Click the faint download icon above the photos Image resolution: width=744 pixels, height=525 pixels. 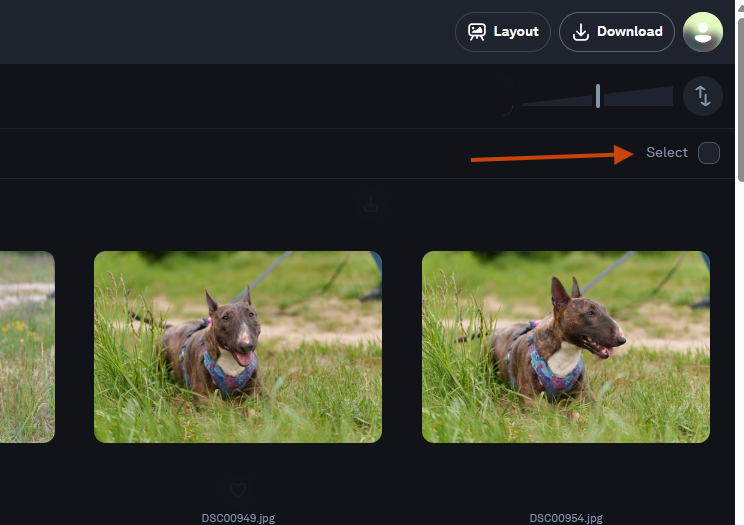(371, 205)
